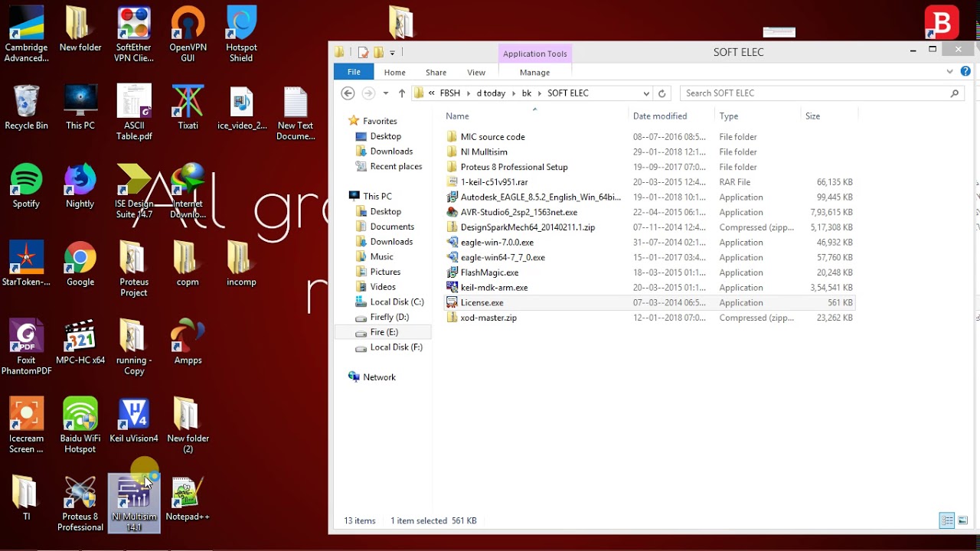Switch to the Home ribbon tab

pos(395,72)
